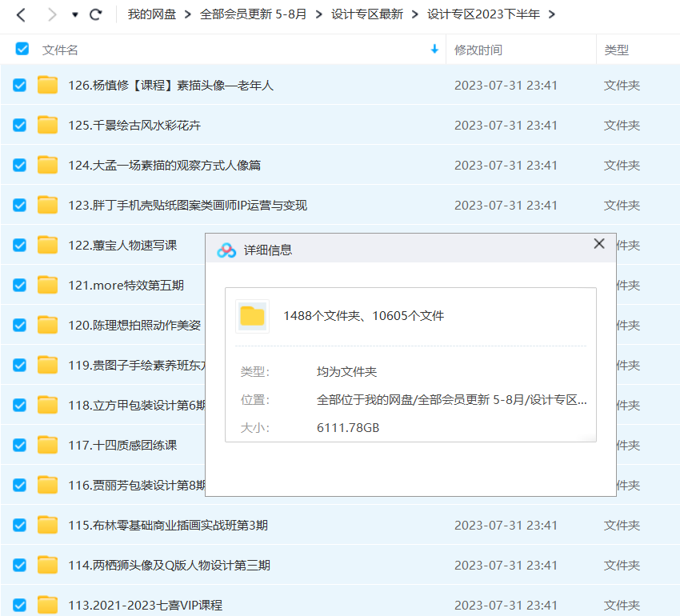Viewport: 680px width, 616px height.
Task: Click the folder icon for 125.千景绘古风水彩花卉
Action: (x=48, y=125)
